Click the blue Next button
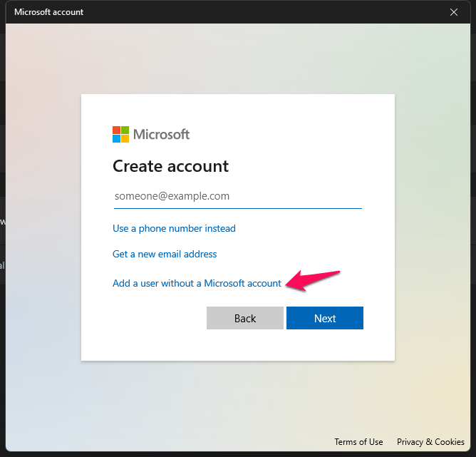Screen dimensions: 476x457 click(x=325, y=318)
